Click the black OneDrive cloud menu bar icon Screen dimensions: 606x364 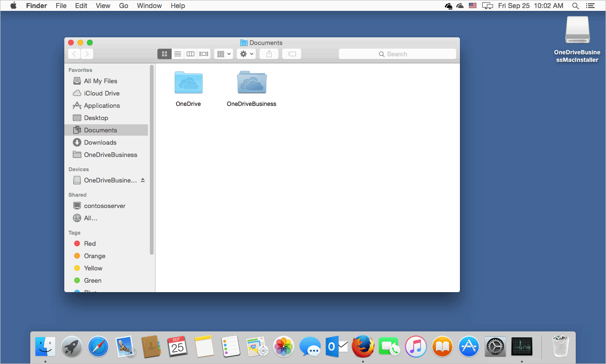pos(449,6)
